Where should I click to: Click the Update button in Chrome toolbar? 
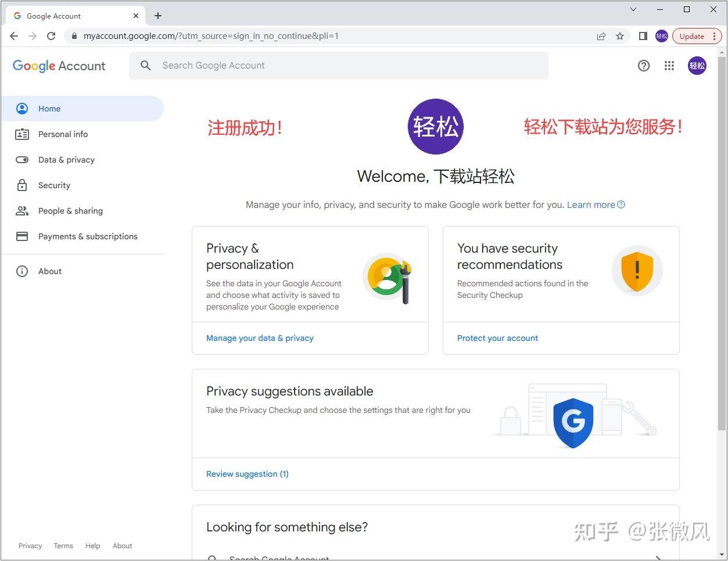697,36
